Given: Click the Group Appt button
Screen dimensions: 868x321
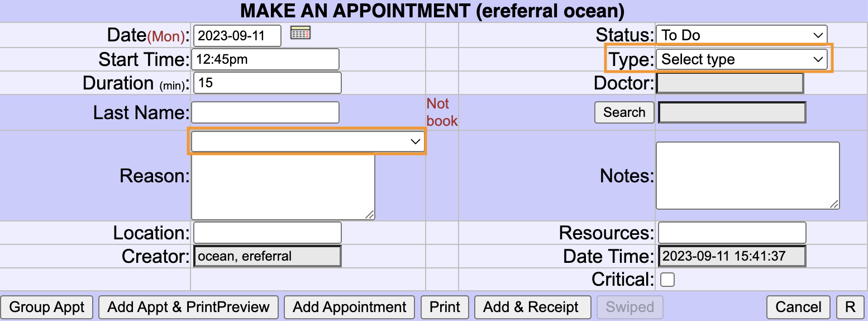Looking at the screenshot, I should (x=47, y=307).
